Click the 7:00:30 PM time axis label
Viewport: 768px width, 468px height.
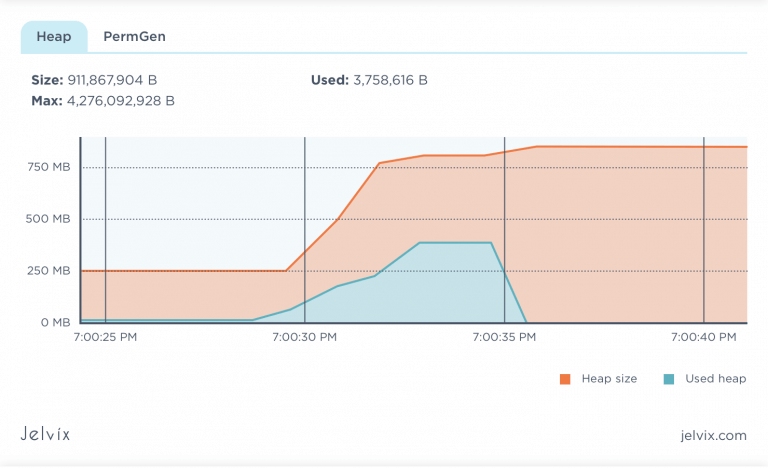[x=304, y=338]
